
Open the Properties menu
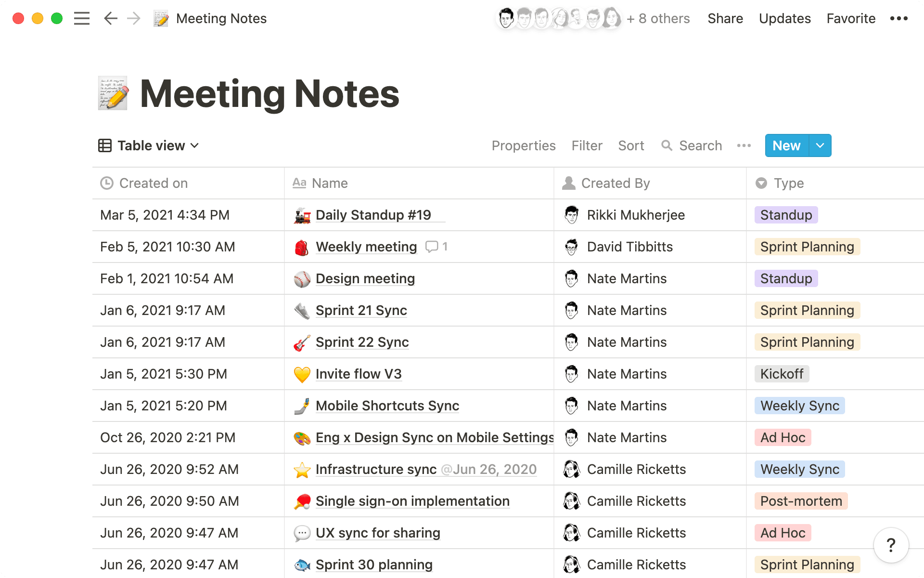[523, 145]
